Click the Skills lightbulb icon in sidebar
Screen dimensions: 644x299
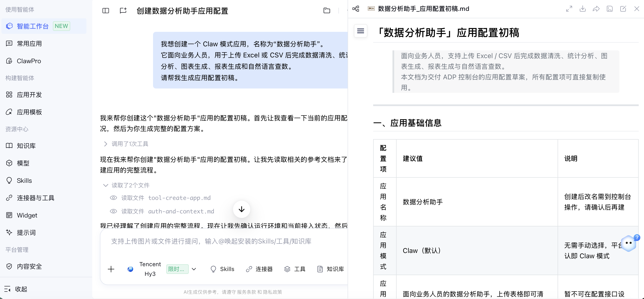tap(9, 181)
